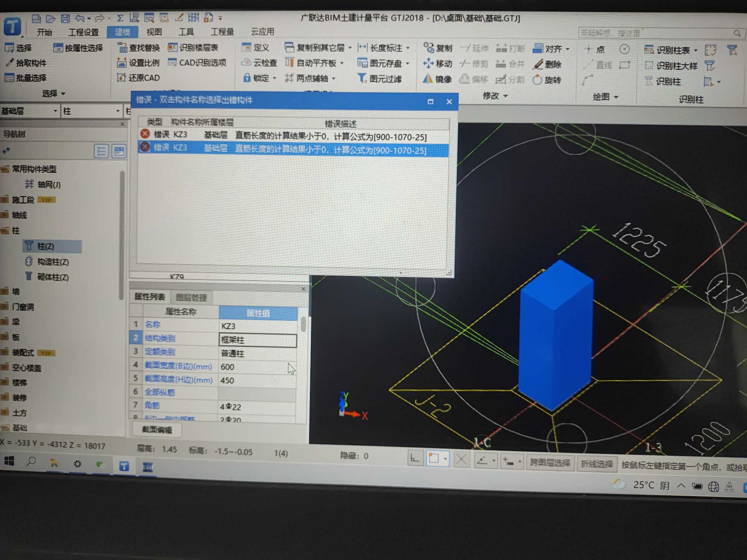Run the 云检查 tool
This screenshot has height=560, width=747.
pyautogui.click(x=259, y=63)
